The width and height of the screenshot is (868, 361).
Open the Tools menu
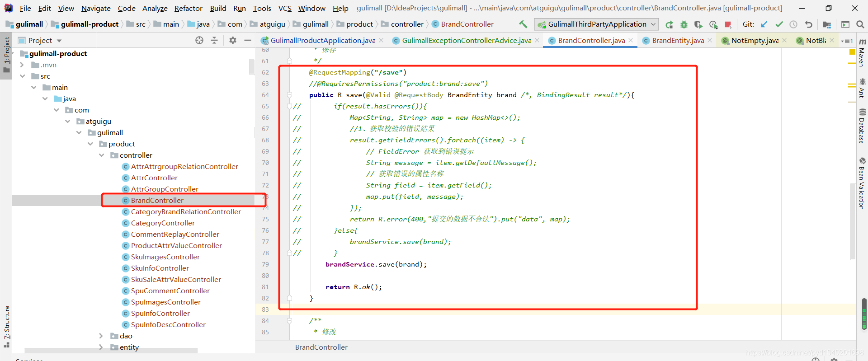tap(262, 8)
